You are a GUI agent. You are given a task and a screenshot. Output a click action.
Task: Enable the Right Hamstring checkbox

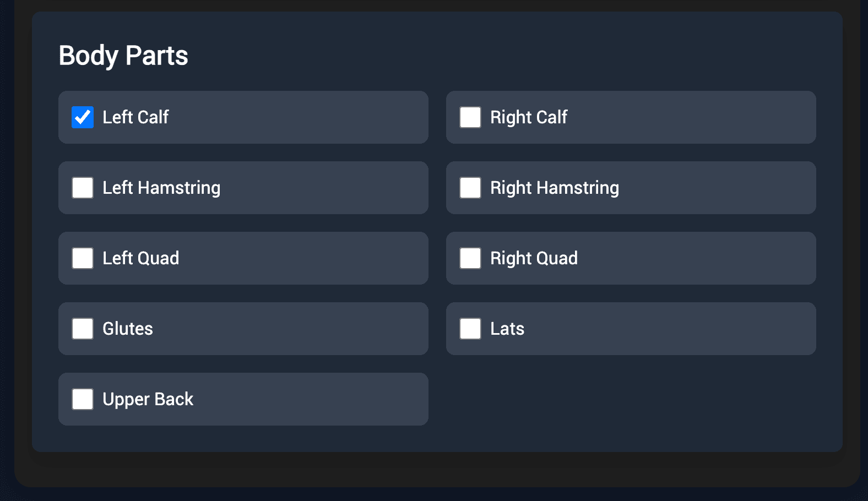click(x=470, y=188)
